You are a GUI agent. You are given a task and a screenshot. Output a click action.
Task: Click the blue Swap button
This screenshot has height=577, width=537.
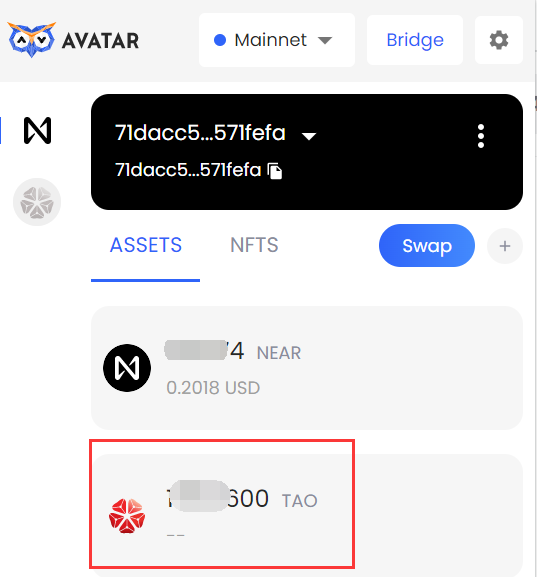[427, 245]
